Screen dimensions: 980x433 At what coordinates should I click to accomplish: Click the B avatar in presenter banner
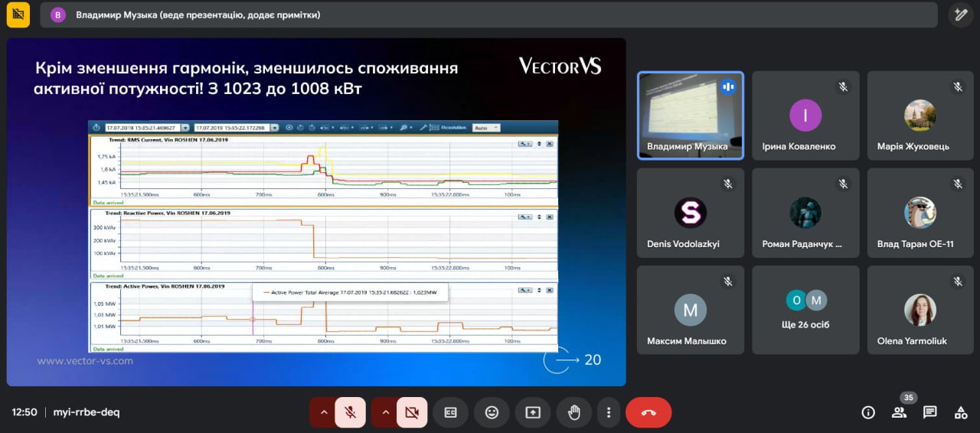pos(58,15)
